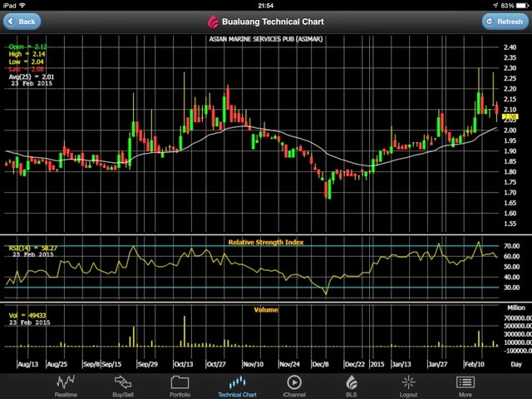
Task: Refresh the technical chart
Action: [505, 22]
